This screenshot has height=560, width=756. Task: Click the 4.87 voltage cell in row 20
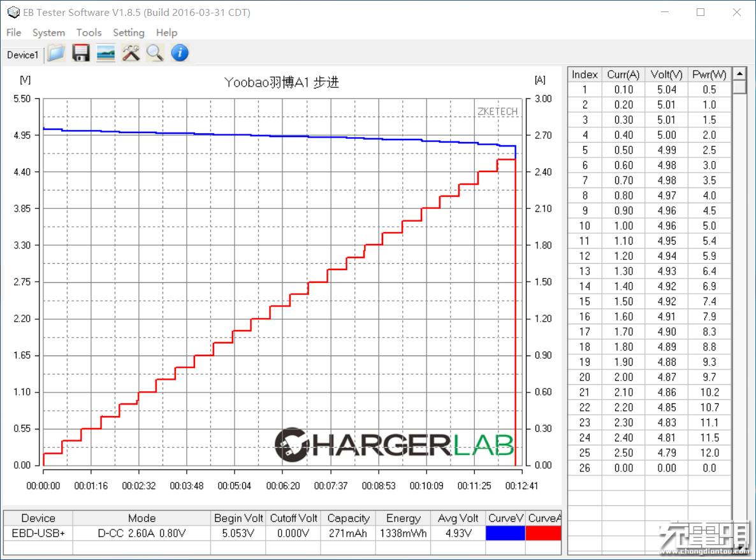tap(666, 377)
